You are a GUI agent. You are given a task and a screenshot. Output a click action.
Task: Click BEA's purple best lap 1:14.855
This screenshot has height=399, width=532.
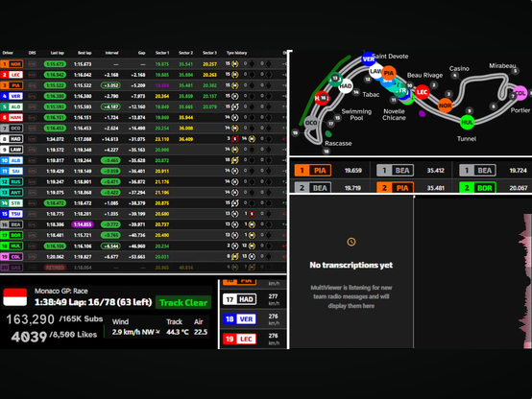pos(83,224)
